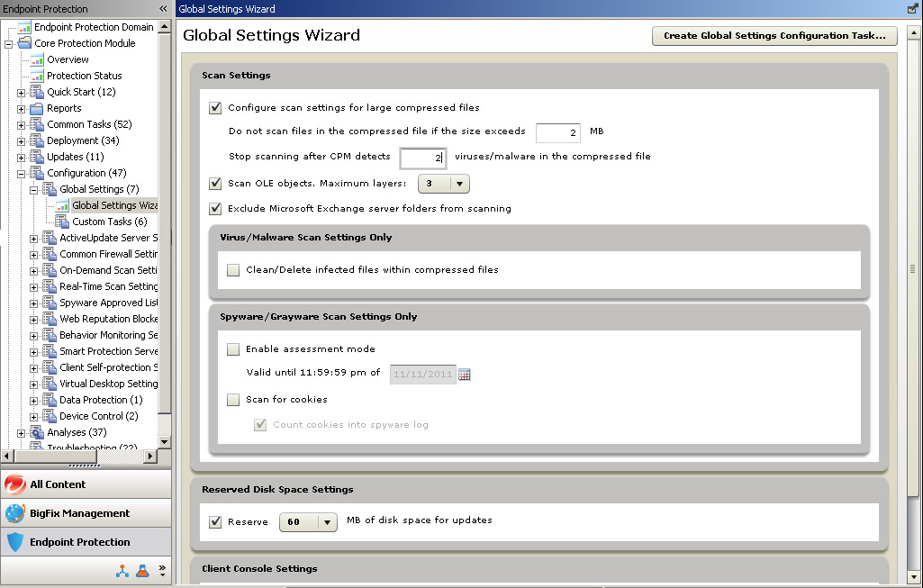The width and height of the screenshot is (923, 588).
Task: Click the BigFix Management globe icon
Action: [15, 513]
